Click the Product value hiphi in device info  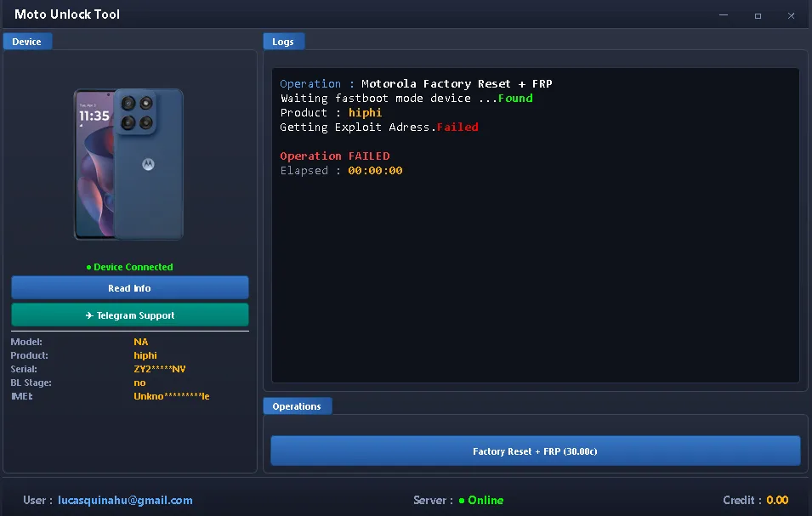click(145, 355)
